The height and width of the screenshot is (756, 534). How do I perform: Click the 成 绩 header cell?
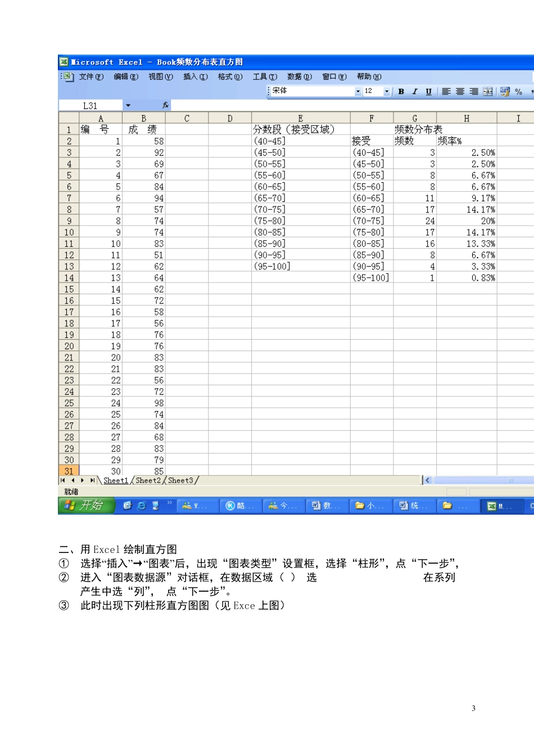coord(143,129)
